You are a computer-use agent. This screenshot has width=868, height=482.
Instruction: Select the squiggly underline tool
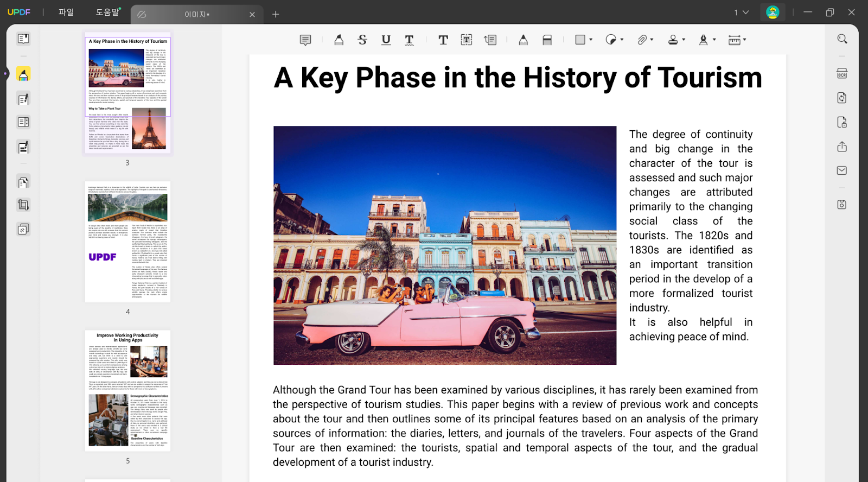pos(409,40)
